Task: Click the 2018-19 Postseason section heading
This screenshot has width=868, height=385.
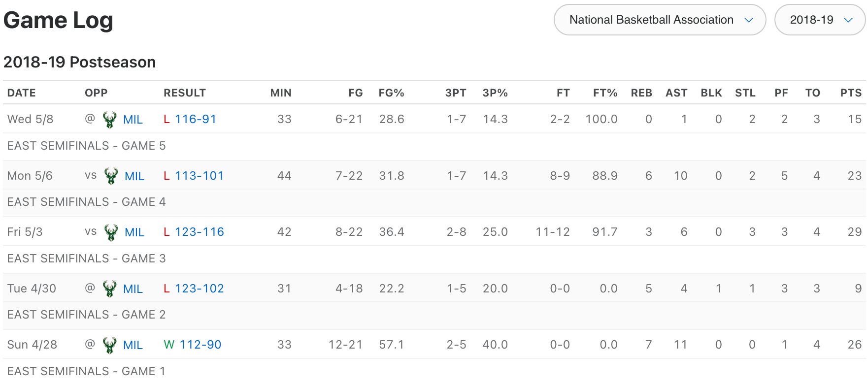Action: coord(80,63)
